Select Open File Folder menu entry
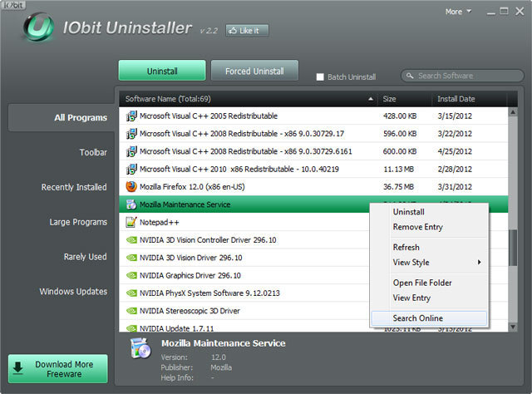This screenshot has width=532, height=394. click(x=422, y=283)
